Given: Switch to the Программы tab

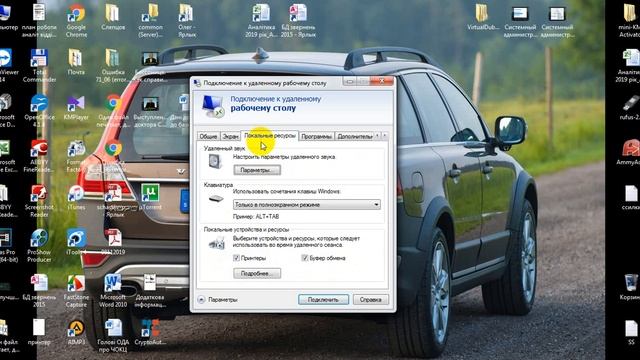Looking at the screenshot, I should (x=316, y=136).
